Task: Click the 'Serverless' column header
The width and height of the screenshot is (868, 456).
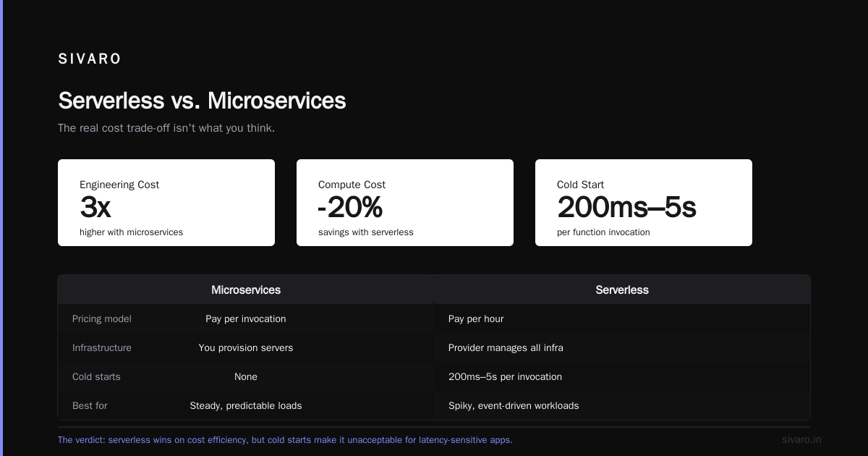Action: click(x=622, y=290)
